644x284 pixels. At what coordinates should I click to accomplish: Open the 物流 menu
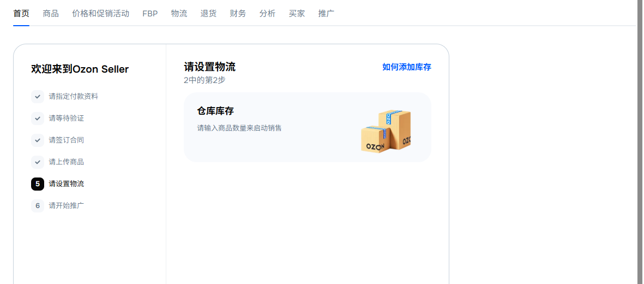click(179, 14)
